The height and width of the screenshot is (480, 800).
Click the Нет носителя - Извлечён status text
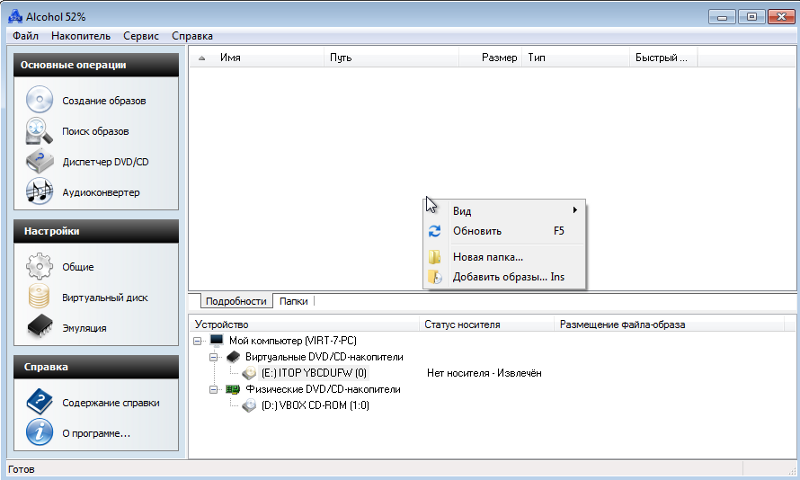point(484,373)
